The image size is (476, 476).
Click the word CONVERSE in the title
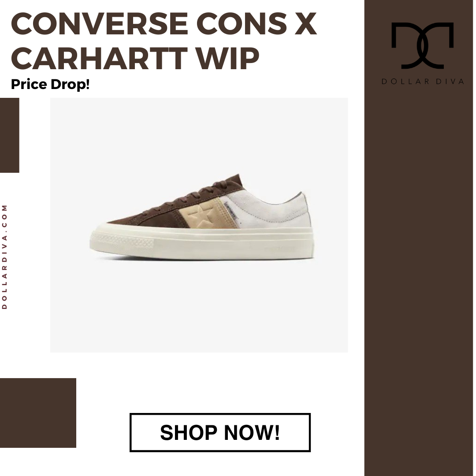click(x=99, y=23)
